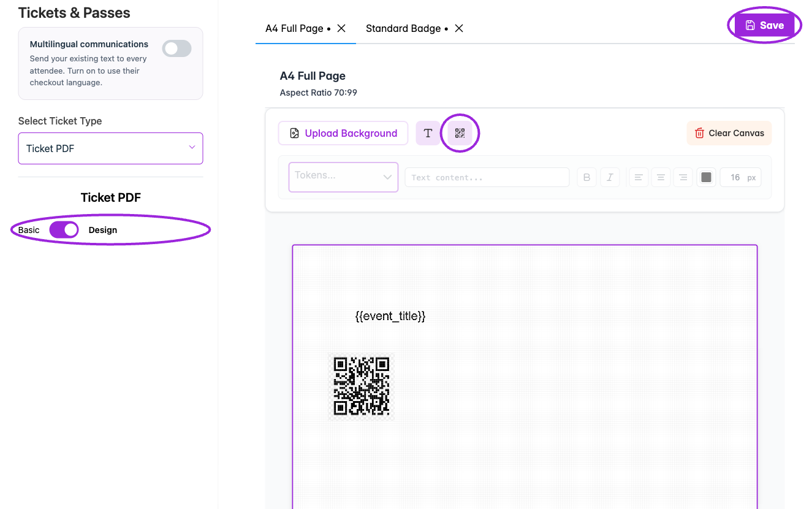Viewport: 812px width, 509px height.
Task: Align text left icon
Action: coord(639,177)
